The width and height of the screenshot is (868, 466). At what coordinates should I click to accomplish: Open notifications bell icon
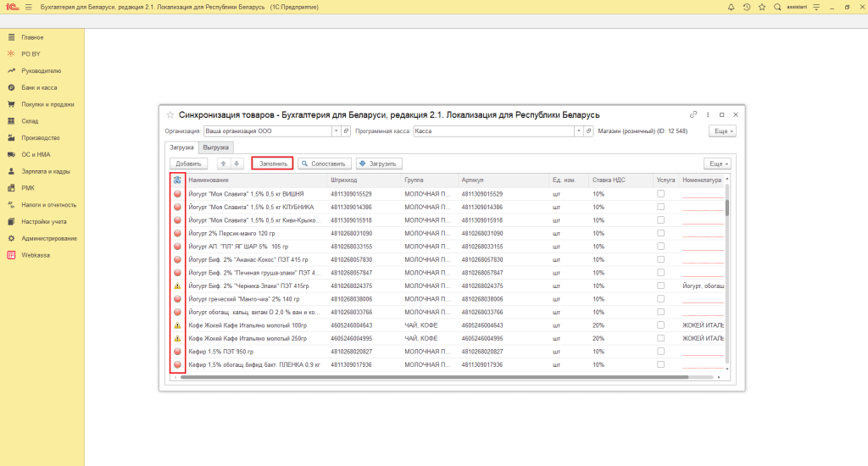click(731, 7)
